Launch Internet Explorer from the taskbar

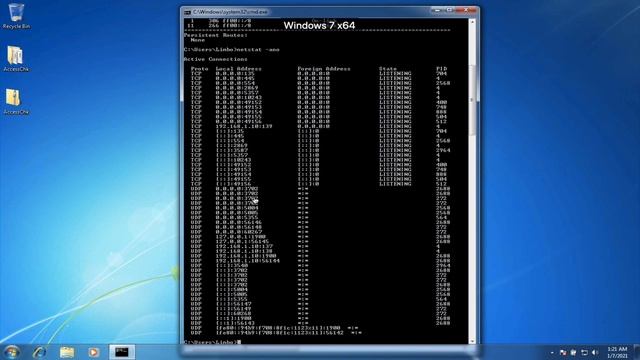pyautogui.click(x=40, y=352)
